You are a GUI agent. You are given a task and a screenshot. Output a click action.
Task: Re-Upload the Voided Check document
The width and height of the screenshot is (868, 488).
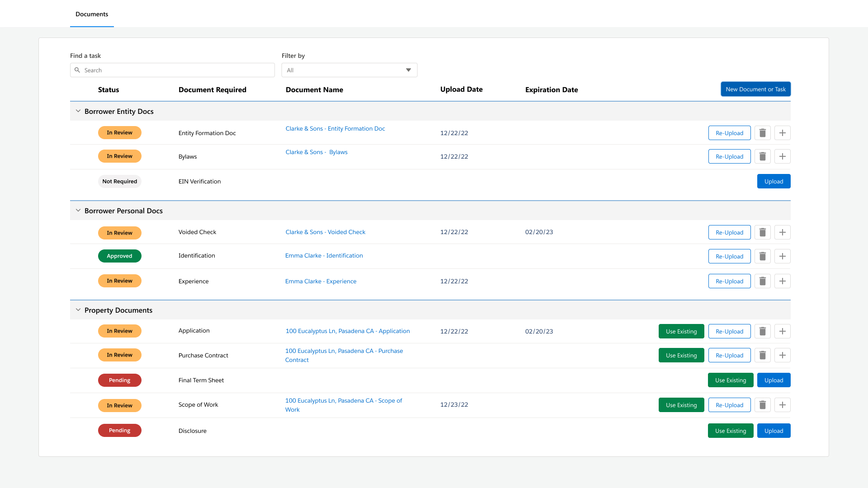coord(729,232)
